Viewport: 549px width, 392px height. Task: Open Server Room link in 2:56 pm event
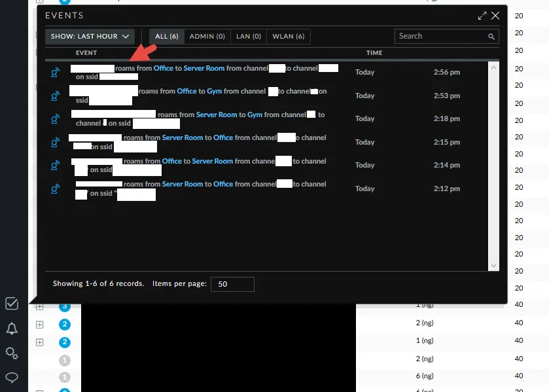pyautogui.click(x=204, y=68)
